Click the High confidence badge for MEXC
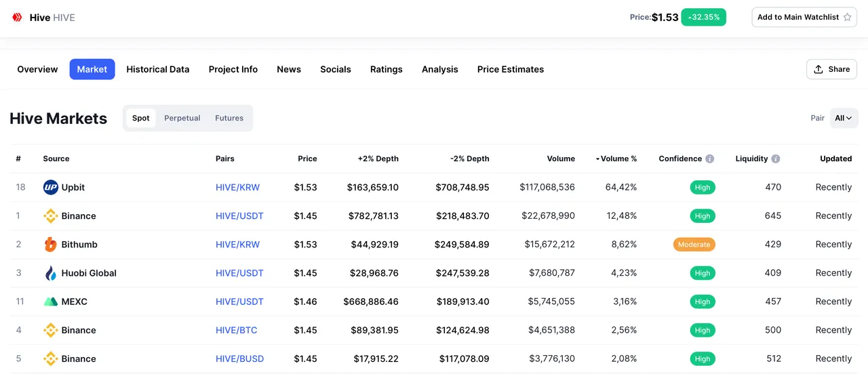Viewport: 868px width, 374px height. point(703,302)
